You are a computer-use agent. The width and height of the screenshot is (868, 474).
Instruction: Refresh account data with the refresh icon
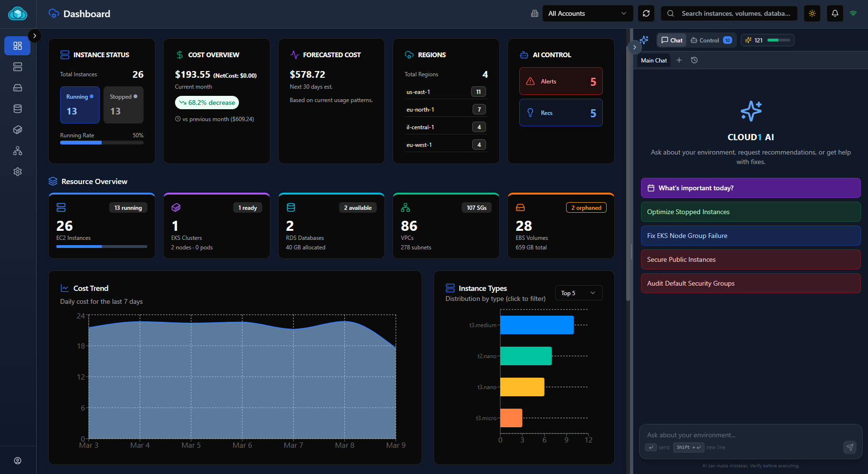646,13
